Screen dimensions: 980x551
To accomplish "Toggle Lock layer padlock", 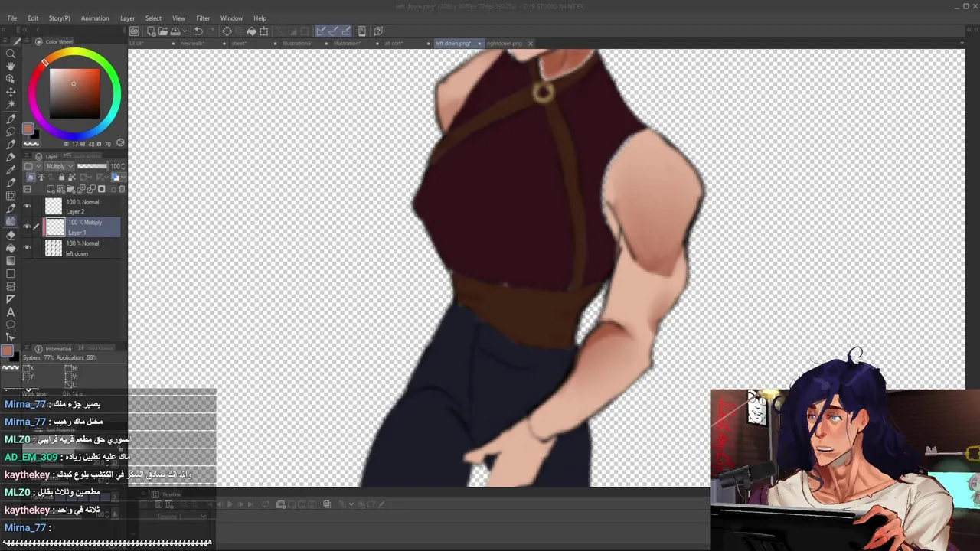I will click(61, 178).
